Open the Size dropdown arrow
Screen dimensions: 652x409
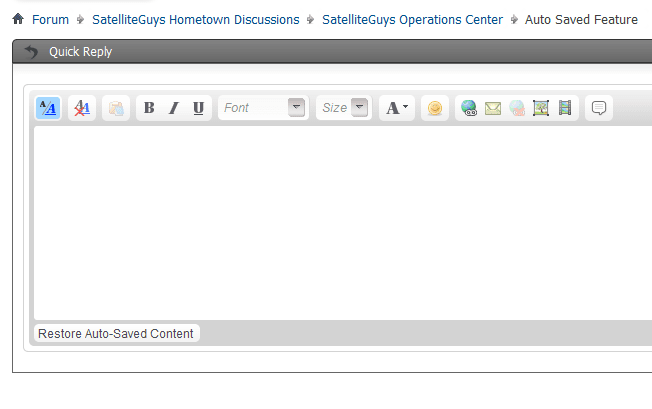coord(360,108)
